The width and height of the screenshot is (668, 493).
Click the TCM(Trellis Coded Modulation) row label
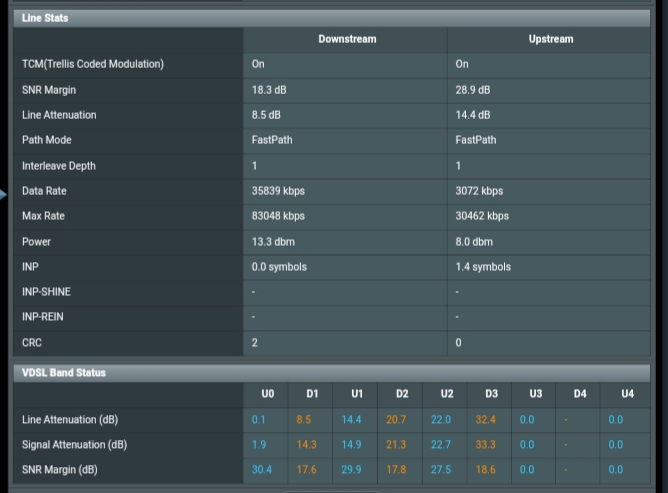click(x=93, y=64)
